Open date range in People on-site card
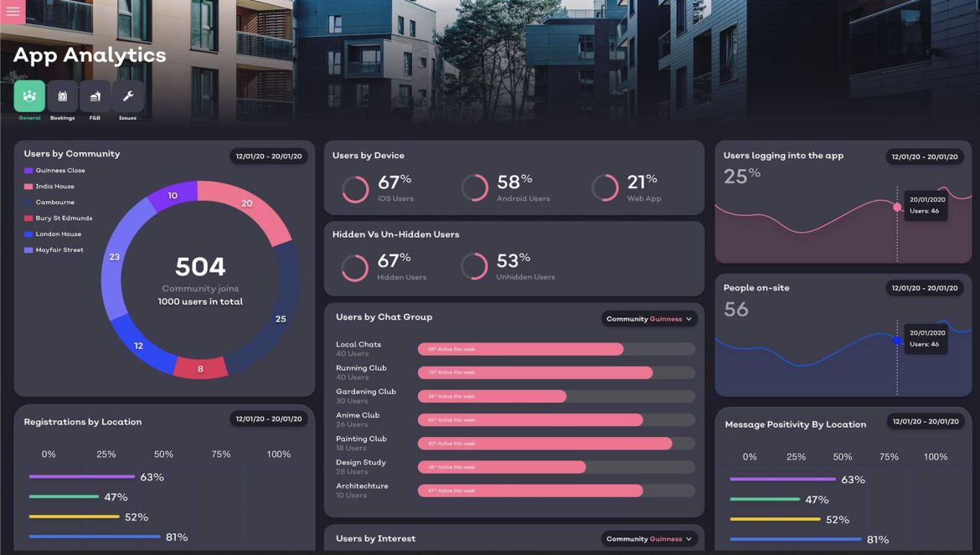980x555 pixels. [x=924, y=288]
